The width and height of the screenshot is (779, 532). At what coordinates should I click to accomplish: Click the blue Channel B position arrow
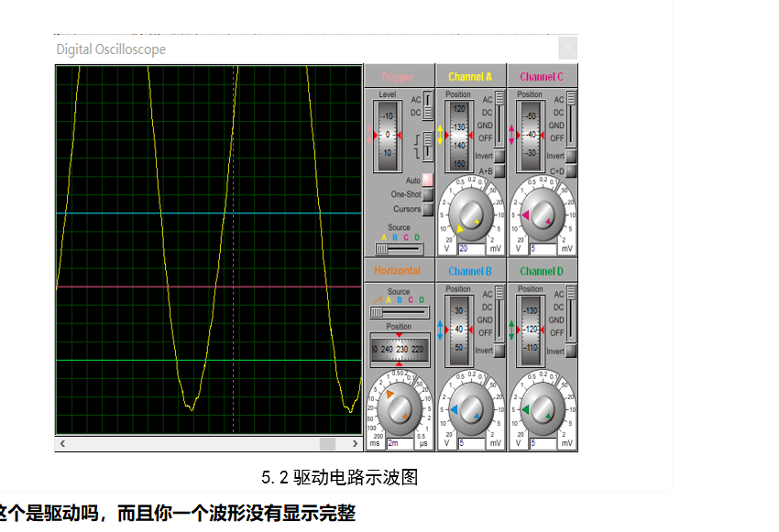[x=440, y=330]
